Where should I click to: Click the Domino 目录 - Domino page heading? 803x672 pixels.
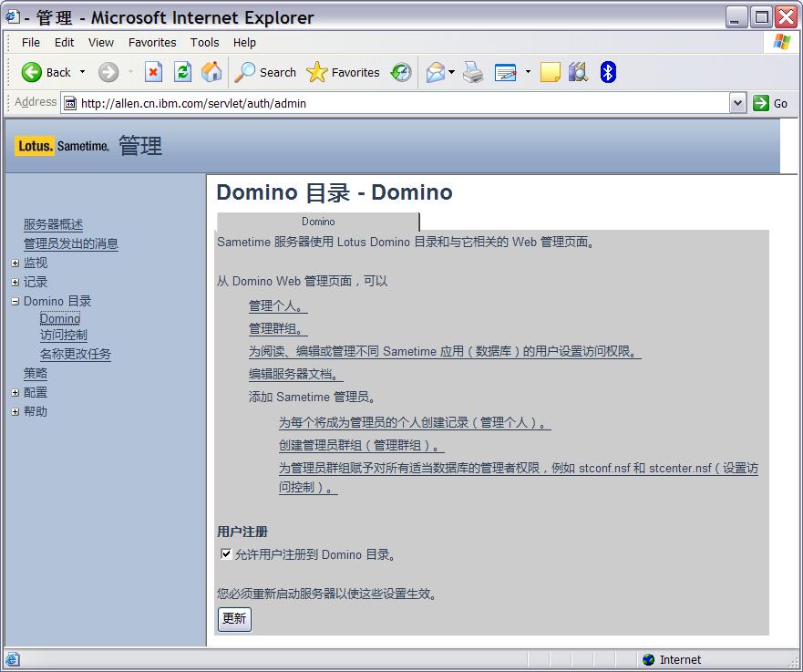(x=335, y=192)
